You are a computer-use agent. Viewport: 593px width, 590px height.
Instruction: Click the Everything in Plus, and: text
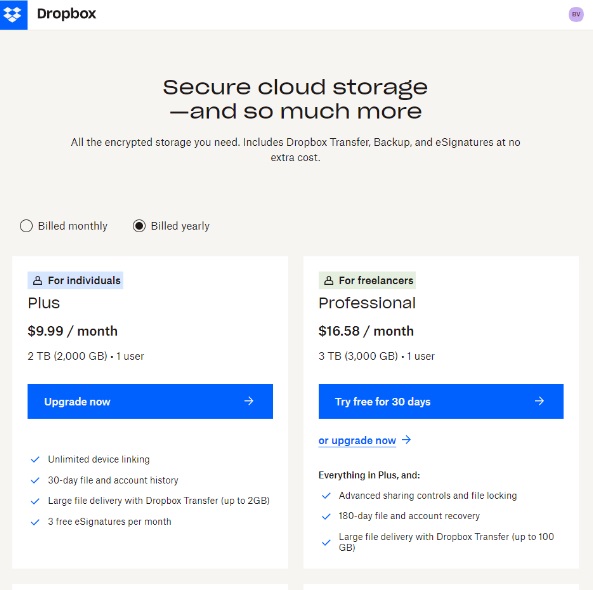[369, 475]
